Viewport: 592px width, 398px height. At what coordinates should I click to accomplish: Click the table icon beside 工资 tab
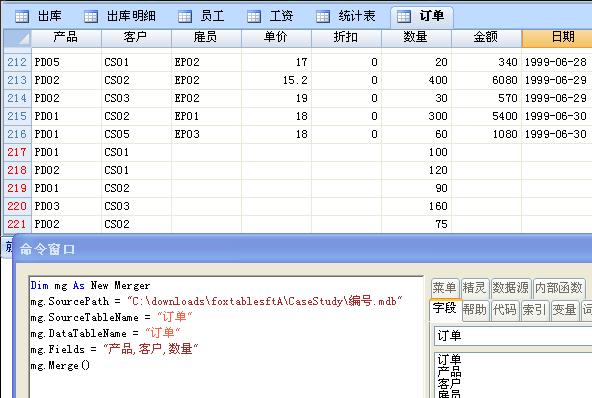254,17
